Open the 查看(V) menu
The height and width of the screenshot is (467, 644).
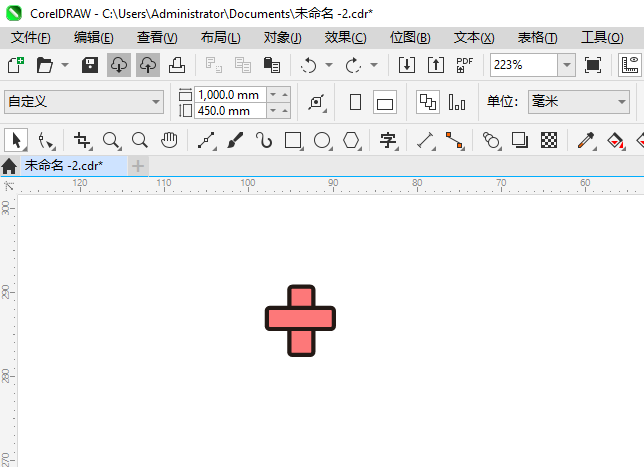pos(157,38)
